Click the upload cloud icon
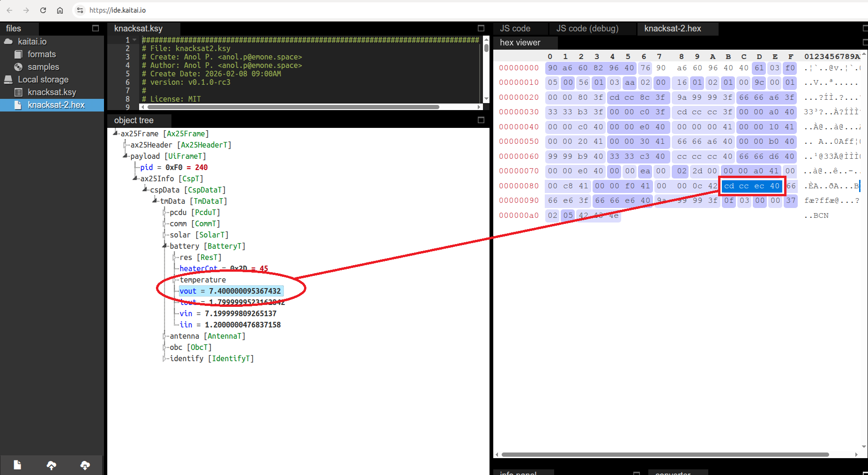Image resolution: width=868 pixels, height=475 pixels. [52, 465]
